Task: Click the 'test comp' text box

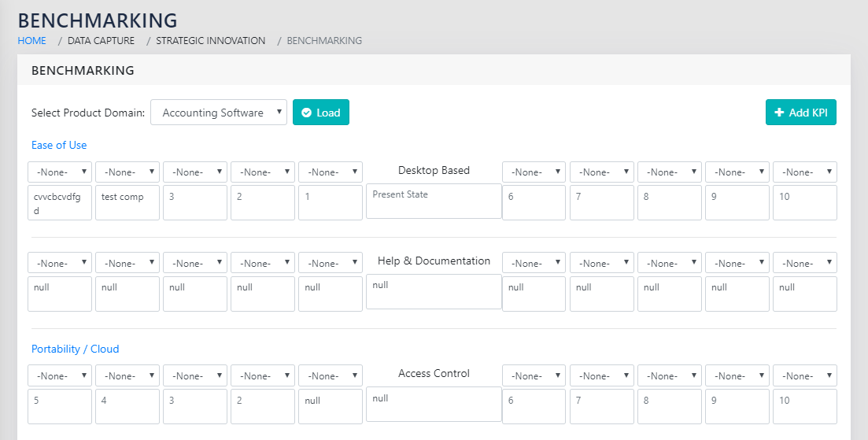Action: coord(127,202)
